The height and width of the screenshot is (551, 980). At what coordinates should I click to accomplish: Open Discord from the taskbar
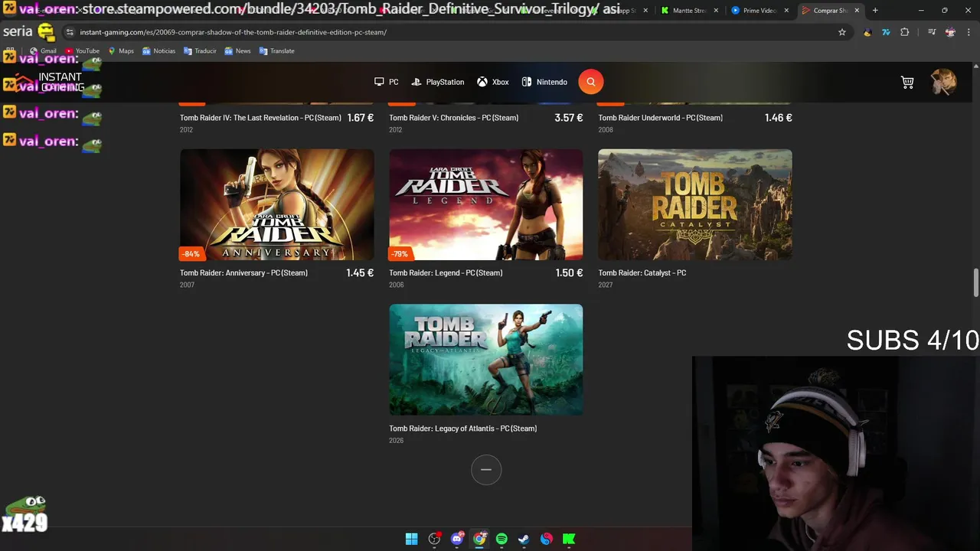(457, 539)
